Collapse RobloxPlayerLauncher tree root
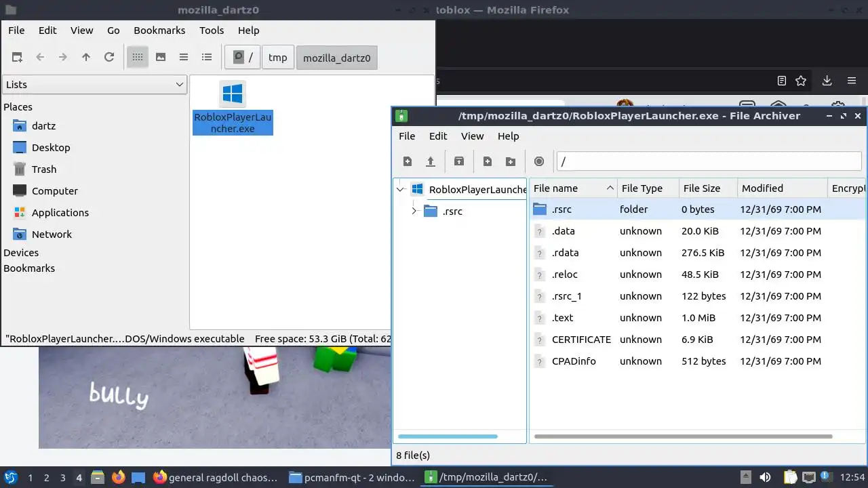The height and width of the screenshot is (488, 868). point(401,190)
